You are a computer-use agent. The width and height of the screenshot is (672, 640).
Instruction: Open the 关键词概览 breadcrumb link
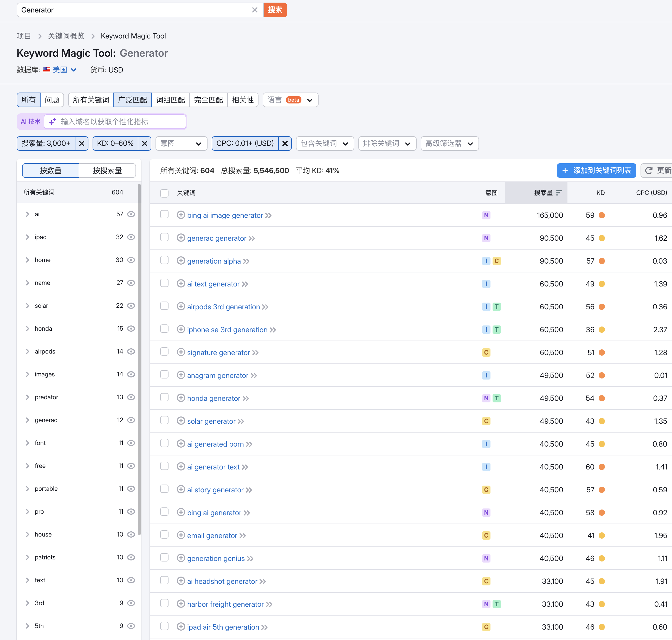[66, 36]
